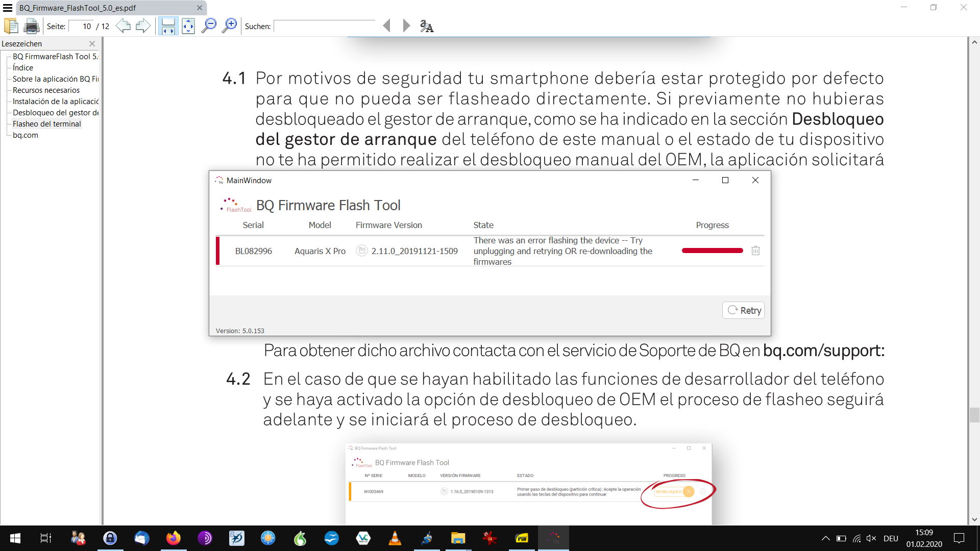Select fit width continuous view icon

point(168,26)
